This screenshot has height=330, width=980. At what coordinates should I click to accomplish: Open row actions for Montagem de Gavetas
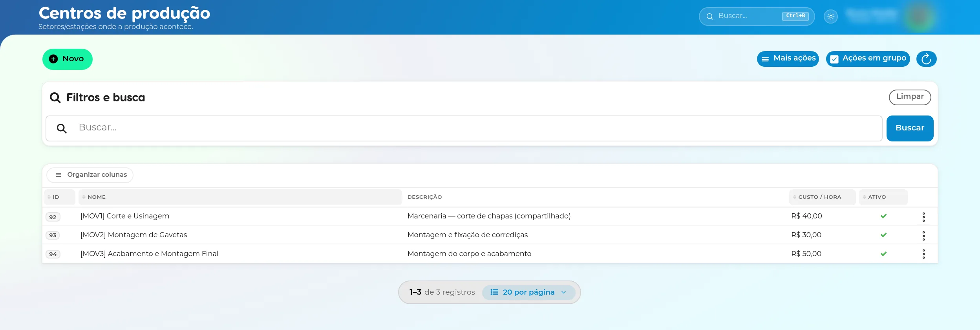point(923,236)
